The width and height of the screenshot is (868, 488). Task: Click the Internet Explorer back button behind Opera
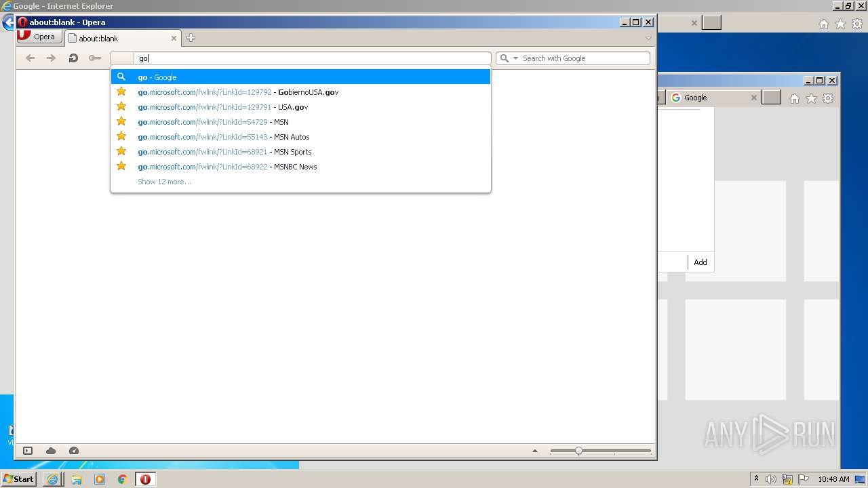[x=7, y=23]
